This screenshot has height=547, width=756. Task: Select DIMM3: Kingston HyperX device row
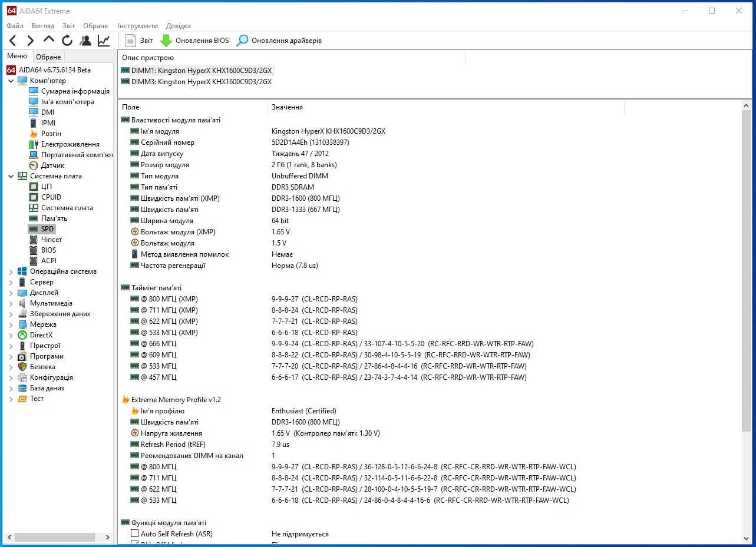(x=197, y=82)
